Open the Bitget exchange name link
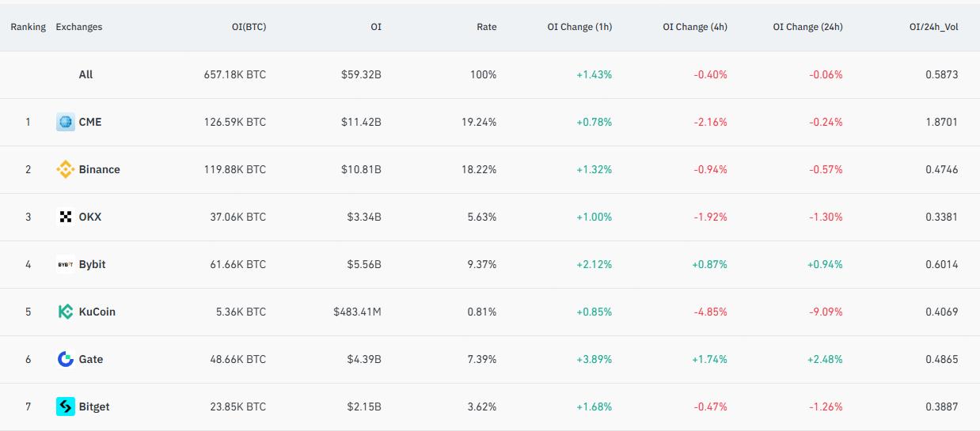Viewport: 980px width, 431px height. 94,406
